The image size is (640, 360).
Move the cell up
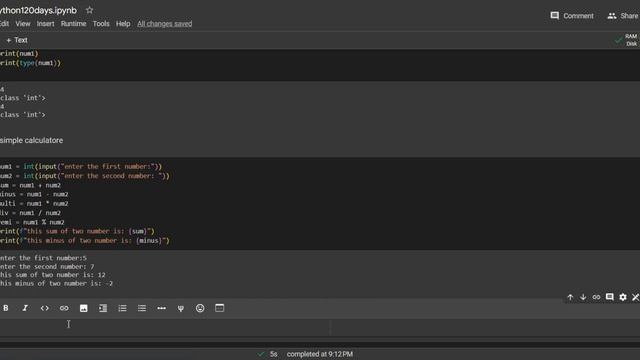coord(570,297)
